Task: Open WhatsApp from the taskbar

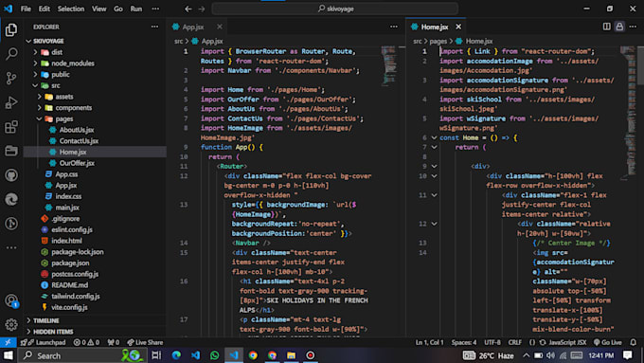Action: click(214, 355)
